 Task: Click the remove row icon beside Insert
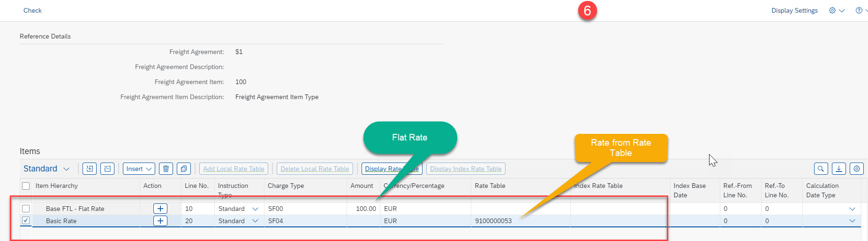tap(107, 169)
